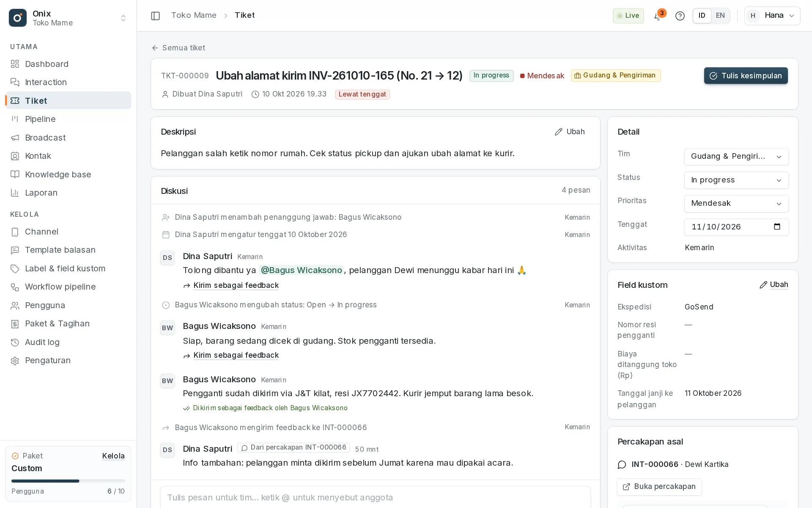
Task: Click the Dari percakapan INT-000066 tag
Action: tap(294, 447)
